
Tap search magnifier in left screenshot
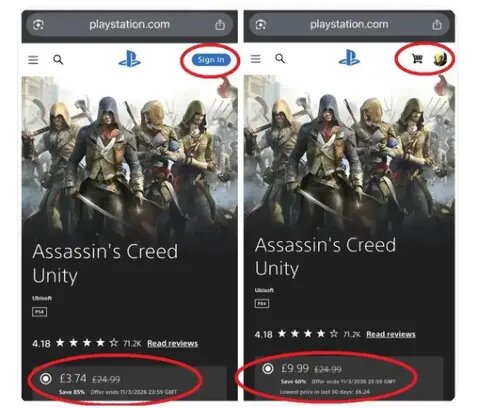tap(58, 60)
